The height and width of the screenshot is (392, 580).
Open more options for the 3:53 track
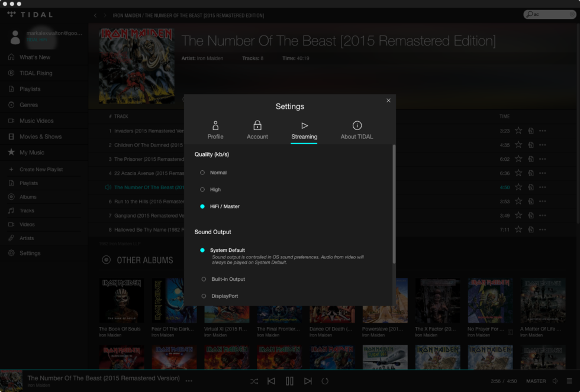(543, 202)
